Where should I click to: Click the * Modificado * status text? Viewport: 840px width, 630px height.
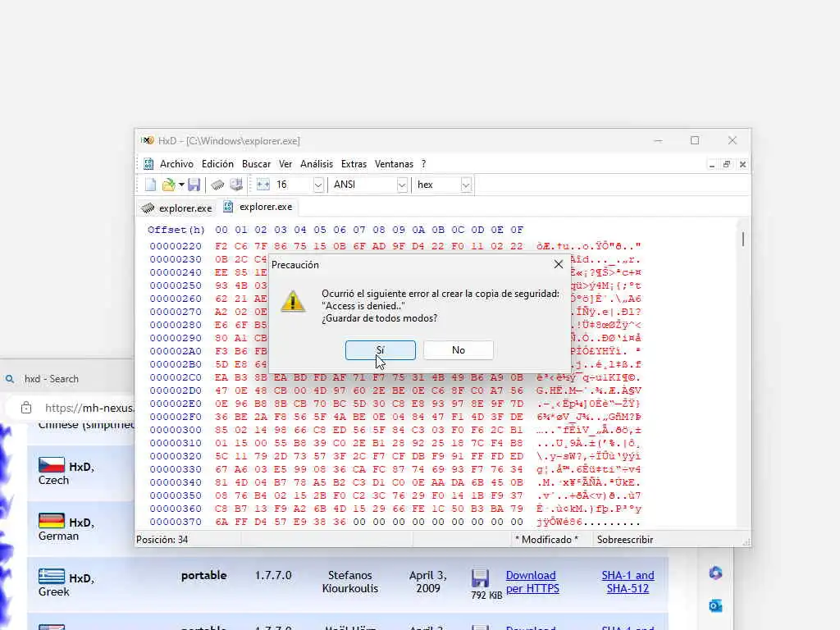tap(546, 540)
